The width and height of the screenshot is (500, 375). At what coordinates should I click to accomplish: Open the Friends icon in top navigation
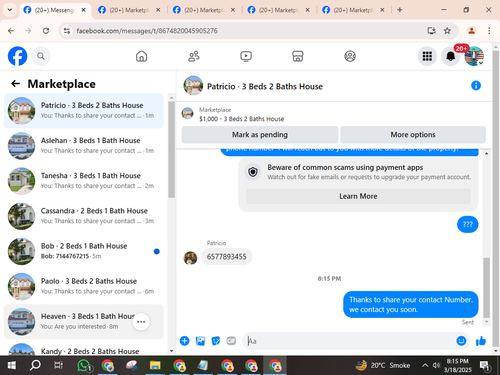(194, 56)
